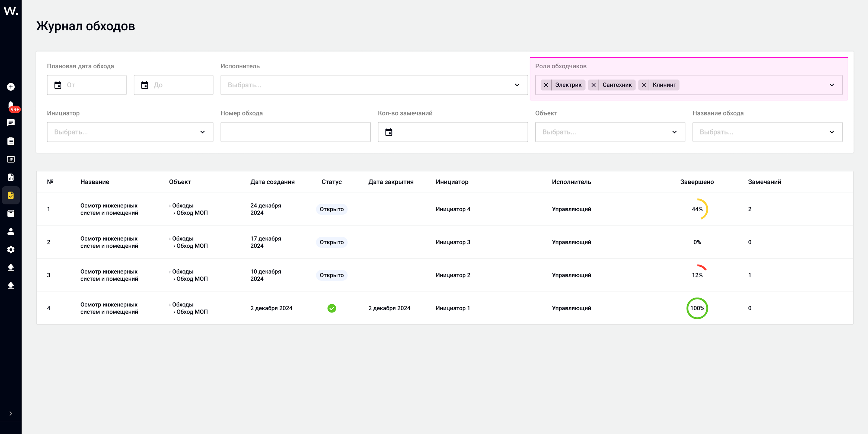Open the user profile icon in sidebar

coord(11,231)
